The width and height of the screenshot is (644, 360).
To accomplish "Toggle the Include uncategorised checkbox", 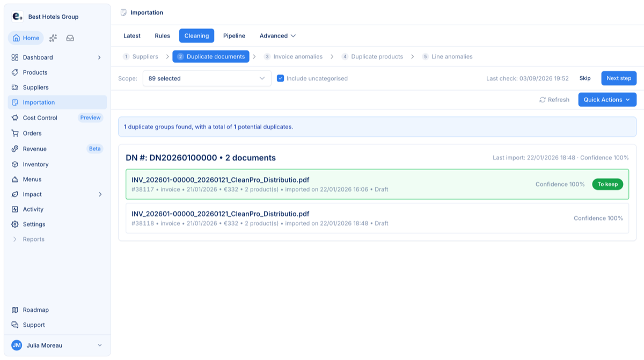I will pyautogui.click(x=280, y=78).
